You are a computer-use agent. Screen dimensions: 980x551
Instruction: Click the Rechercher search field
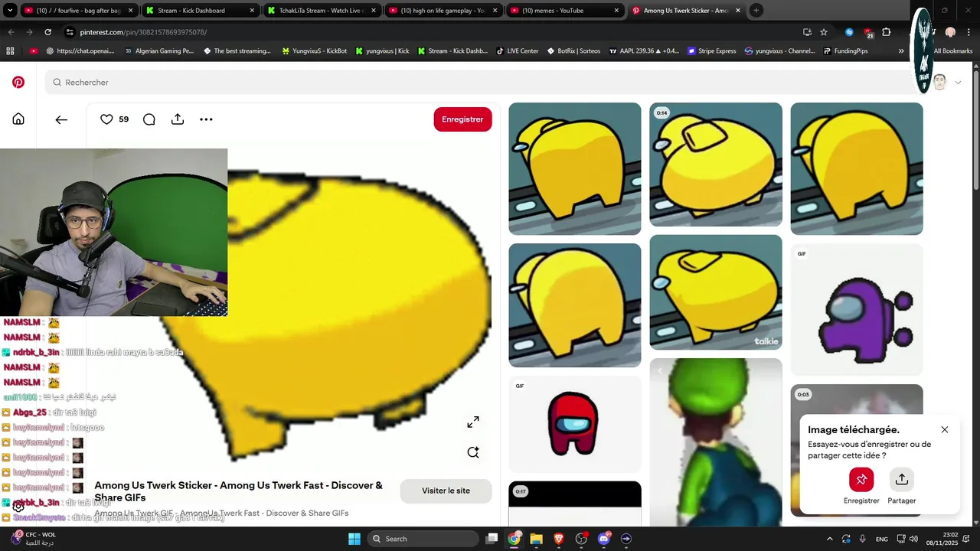point(482,82)
